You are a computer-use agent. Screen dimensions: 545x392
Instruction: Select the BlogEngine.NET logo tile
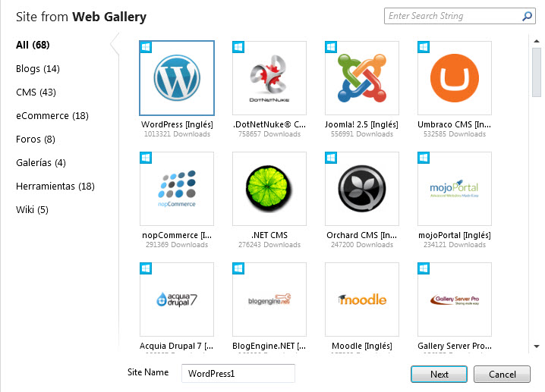[269, 299]
